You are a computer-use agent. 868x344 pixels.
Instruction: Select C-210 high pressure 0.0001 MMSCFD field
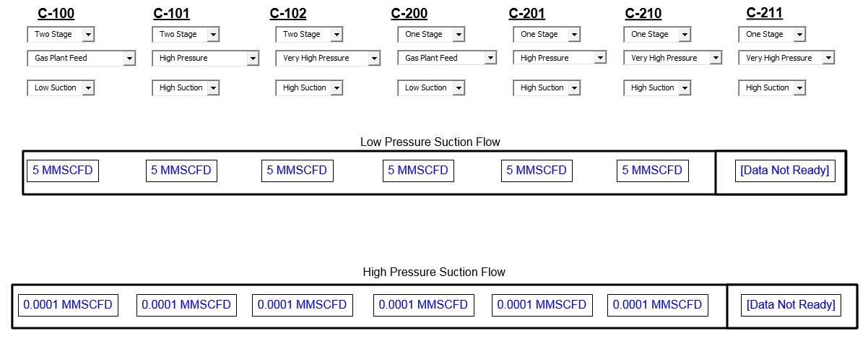[x=657, y=305]
